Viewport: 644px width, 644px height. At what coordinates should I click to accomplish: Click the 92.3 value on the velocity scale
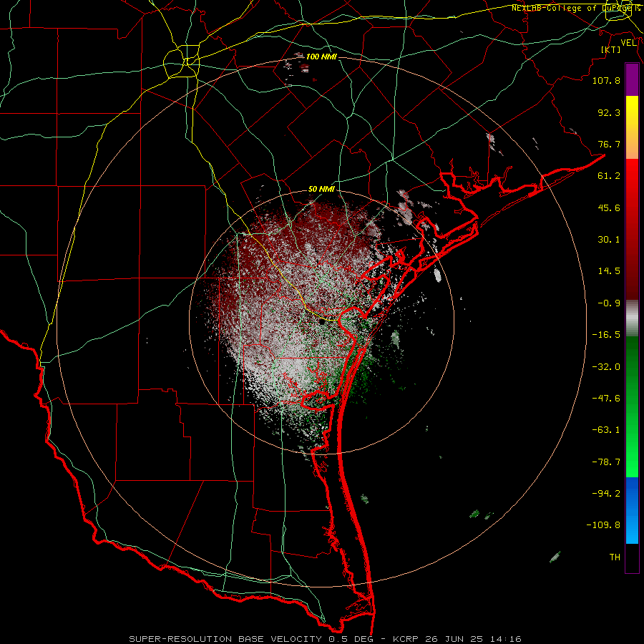609,112
